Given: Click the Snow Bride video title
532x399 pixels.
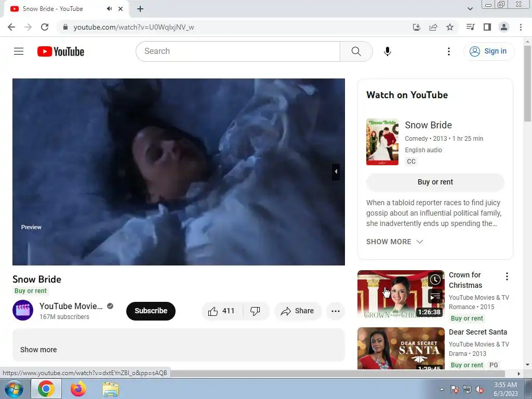Looking at the screenshot, I should pos(37,279).
